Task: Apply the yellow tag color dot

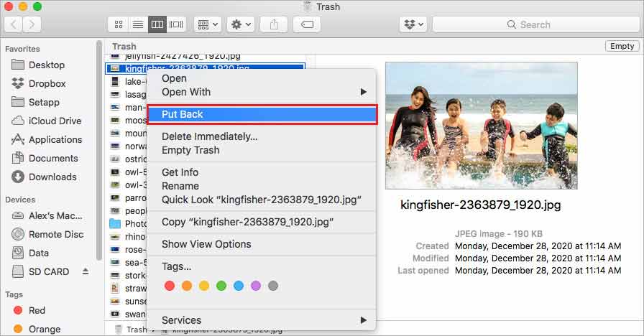Action: 203,286
